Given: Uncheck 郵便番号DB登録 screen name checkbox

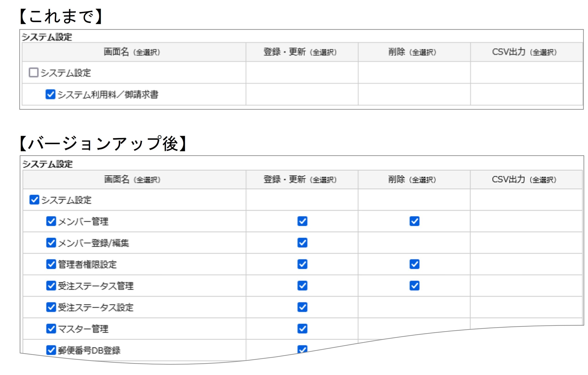Looking at the screenshot, I should pos(51,350).
